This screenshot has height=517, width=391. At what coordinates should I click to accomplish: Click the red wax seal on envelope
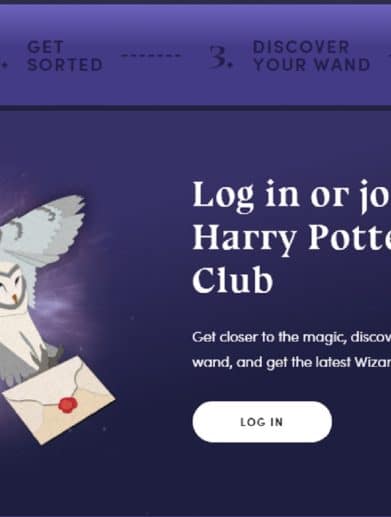point(68,405)
